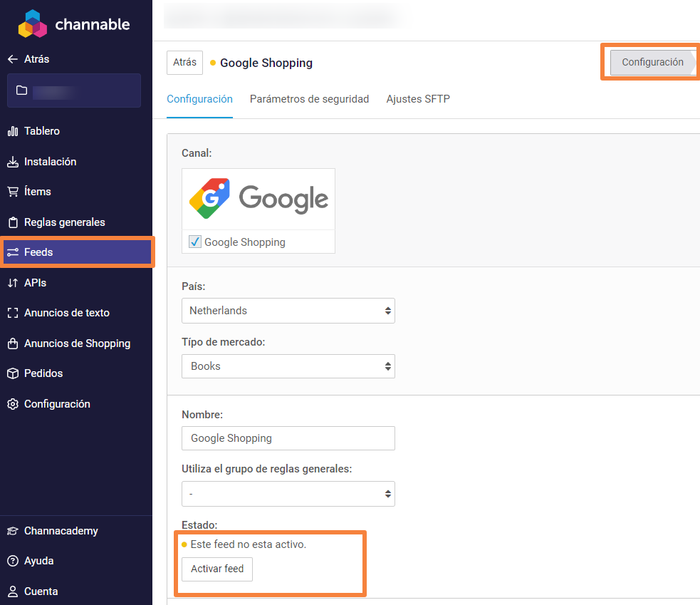Click the Pedidos box icon
Screen dimensions: 700x605
click(x=13, y=373)
